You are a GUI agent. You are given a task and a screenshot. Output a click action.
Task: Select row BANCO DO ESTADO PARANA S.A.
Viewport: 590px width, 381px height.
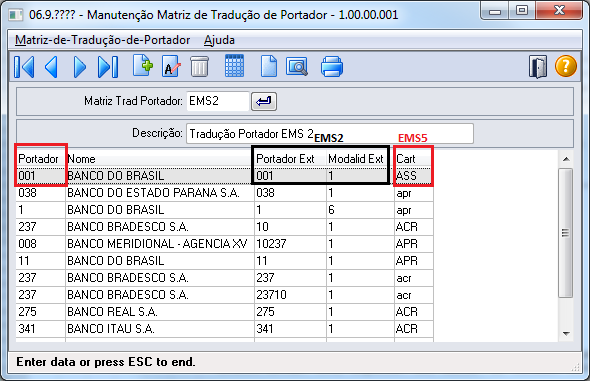click(x=225, y=193)
